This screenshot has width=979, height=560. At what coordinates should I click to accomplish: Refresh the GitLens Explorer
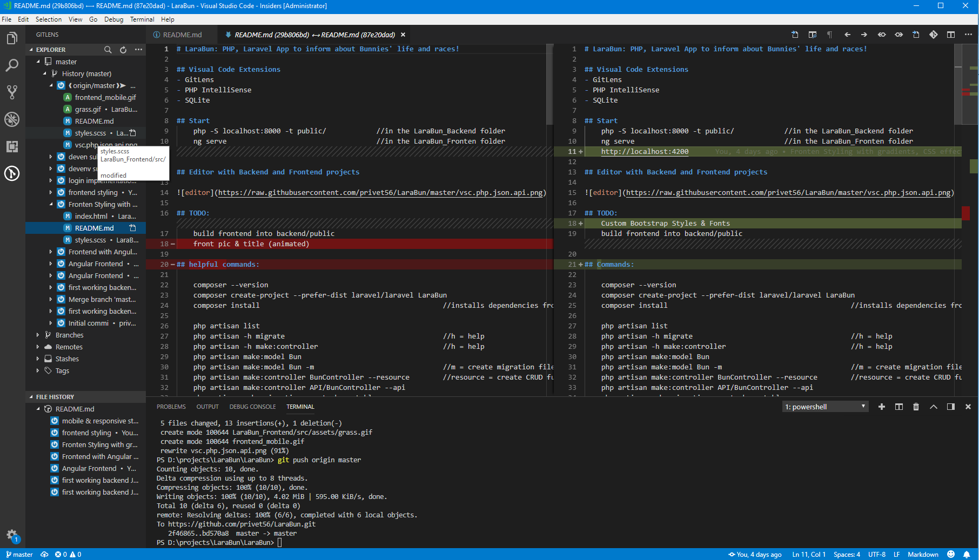click(x=123, y=50)
